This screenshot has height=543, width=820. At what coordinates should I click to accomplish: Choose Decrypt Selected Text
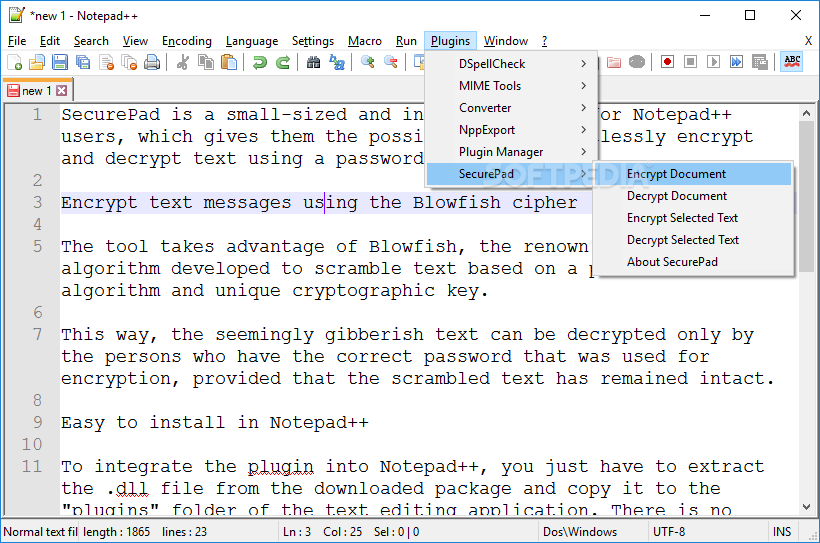[x=693, y=240]
